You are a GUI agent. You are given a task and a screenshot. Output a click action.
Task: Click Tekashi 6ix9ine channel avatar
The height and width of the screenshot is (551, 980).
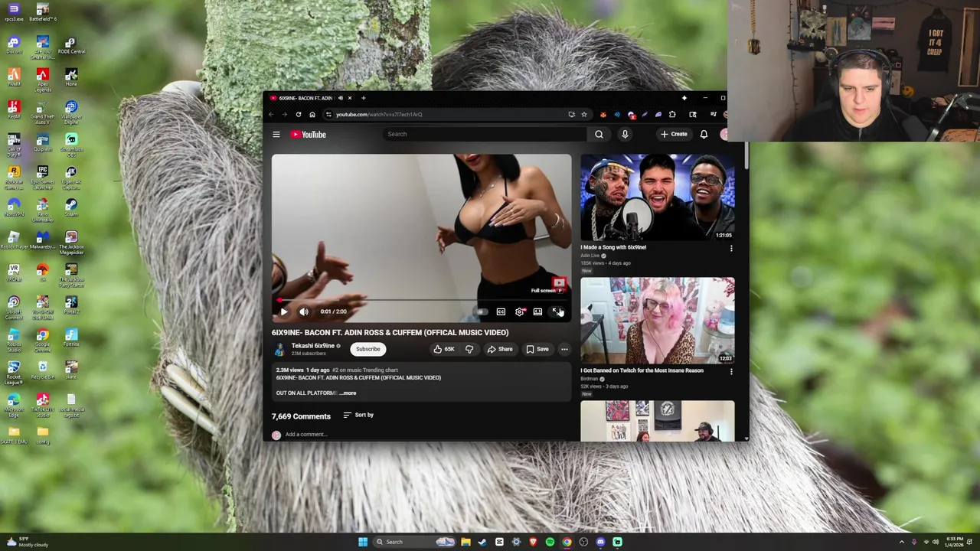[279, 349]
